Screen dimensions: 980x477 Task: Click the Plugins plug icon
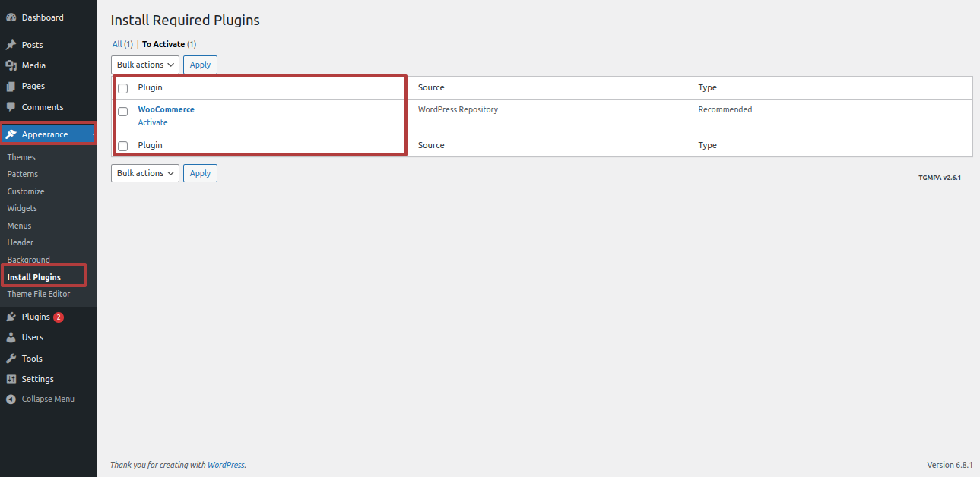(x=11, y=317)
